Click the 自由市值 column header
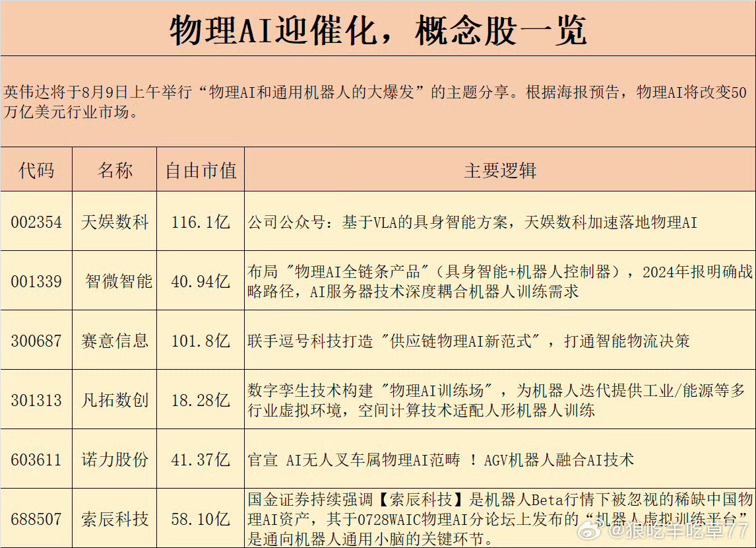Viewport: 756px width, 548px height. coord(201,169)
